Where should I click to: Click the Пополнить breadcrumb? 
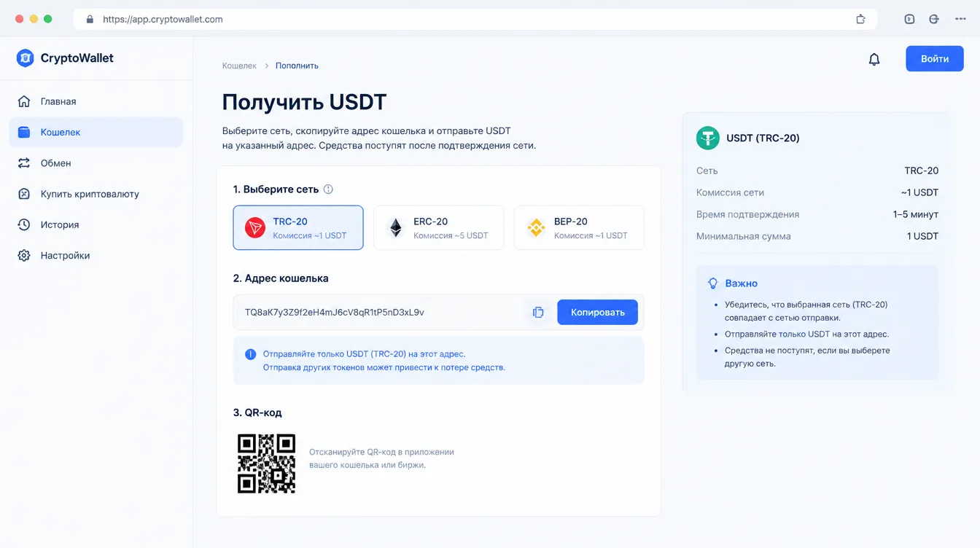[297, 66]
